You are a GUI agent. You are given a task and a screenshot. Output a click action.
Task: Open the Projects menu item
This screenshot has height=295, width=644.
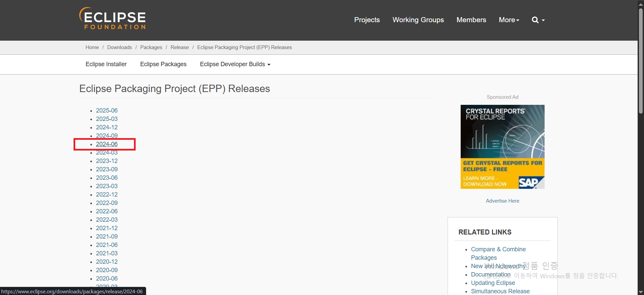(x=367, y=20)
